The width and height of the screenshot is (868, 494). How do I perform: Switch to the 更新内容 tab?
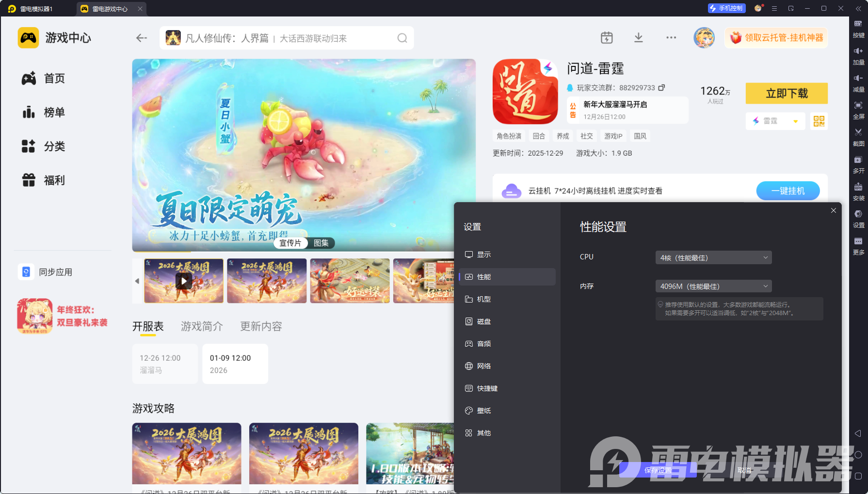[261, 326]
